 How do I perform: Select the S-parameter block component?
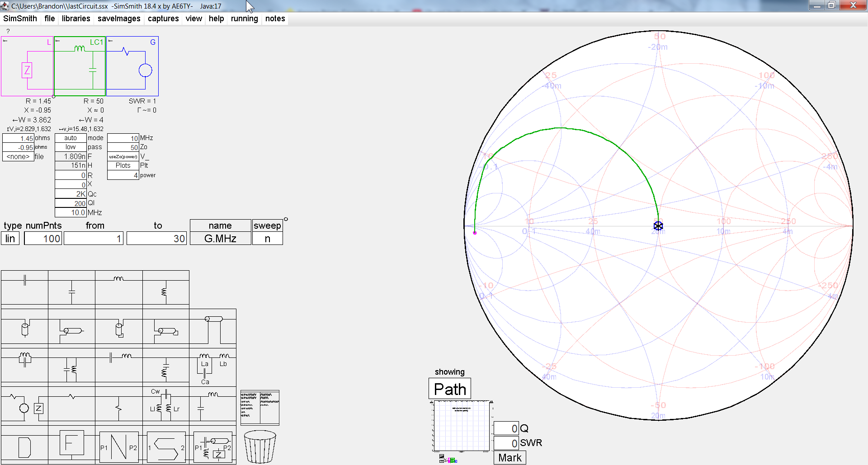tap(166, 447)
